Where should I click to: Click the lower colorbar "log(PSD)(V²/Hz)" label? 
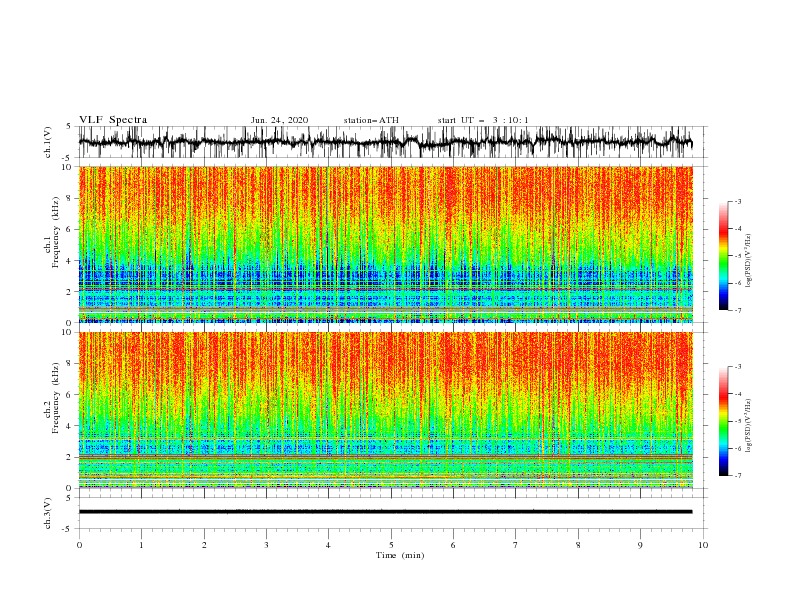[x=748, y=426]
